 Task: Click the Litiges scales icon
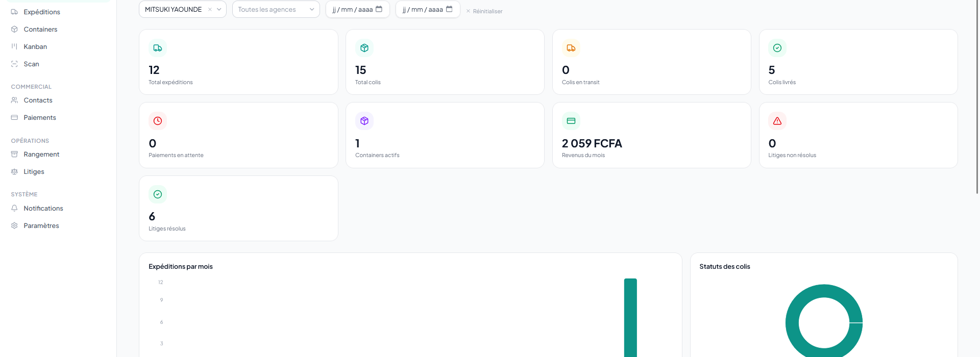(x=14, y=171)
